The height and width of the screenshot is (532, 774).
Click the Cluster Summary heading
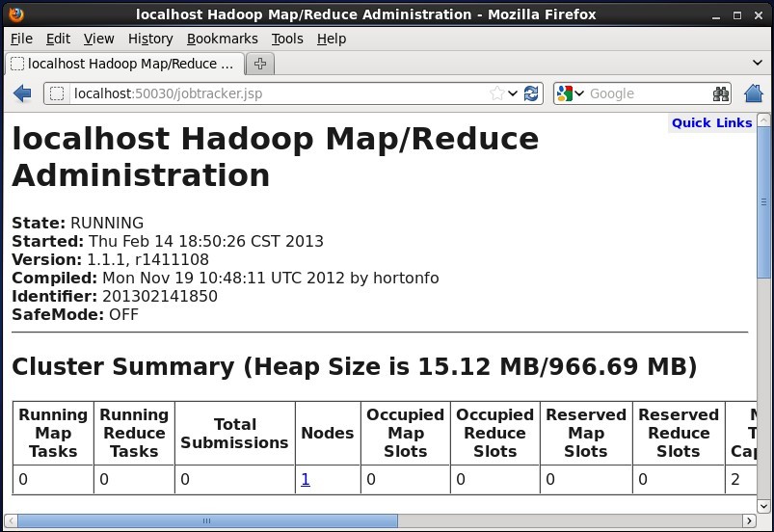[354, 366]
